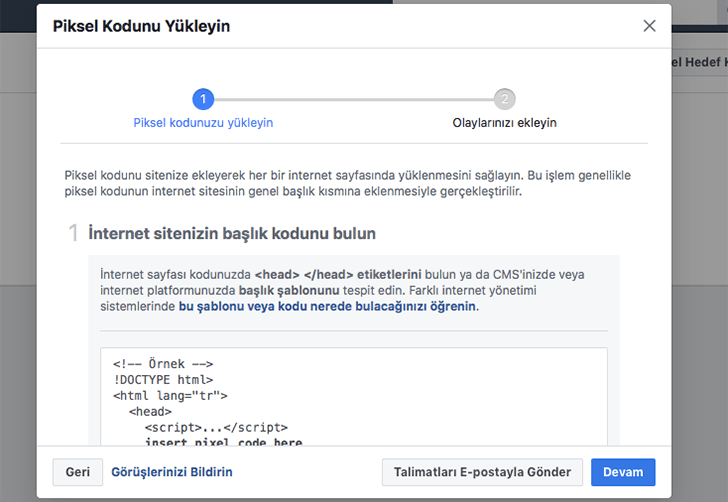Screen dimensions: 728x502
Task: Select heading 'İnternet sitenizin başlık kodunu bulun'
Action: tap(232, 233)
